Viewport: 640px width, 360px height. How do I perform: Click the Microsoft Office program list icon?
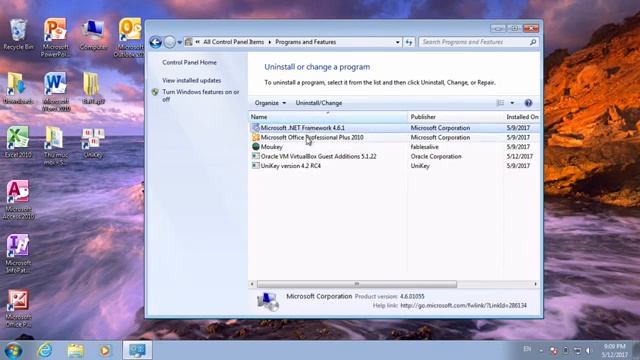coord(256,137)
